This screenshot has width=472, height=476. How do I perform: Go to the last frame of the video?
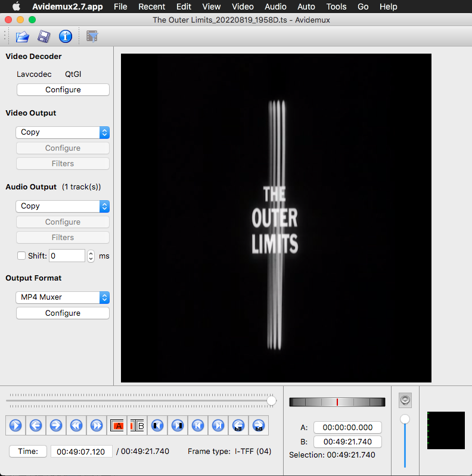[218, 425]
